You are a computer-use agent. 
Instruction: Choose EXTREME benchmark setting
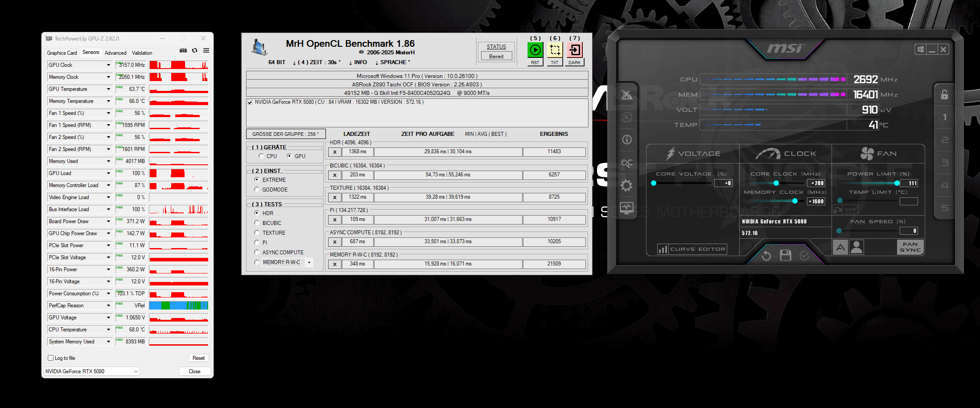pyautogui.click(x=257, y=180)
